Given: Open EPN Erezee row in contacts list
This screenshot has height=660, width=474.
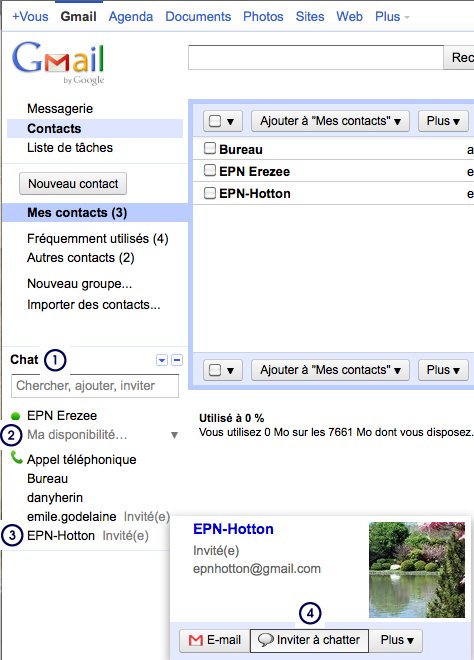Looking at the screenshot, I should pos(333,171).
